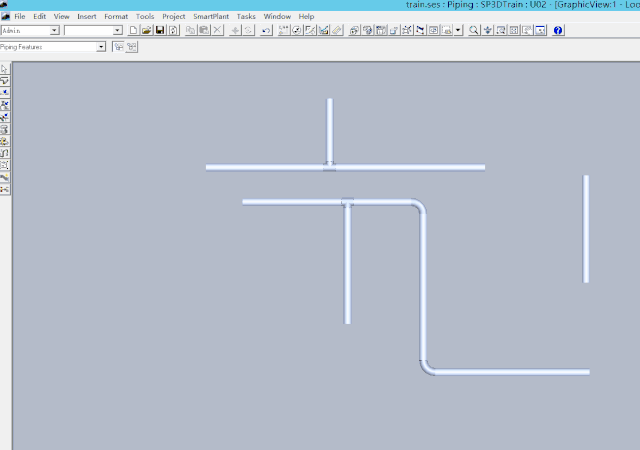
Task: Click the Insert Split tool in left toolbar
Action: (x=4, y=93)
